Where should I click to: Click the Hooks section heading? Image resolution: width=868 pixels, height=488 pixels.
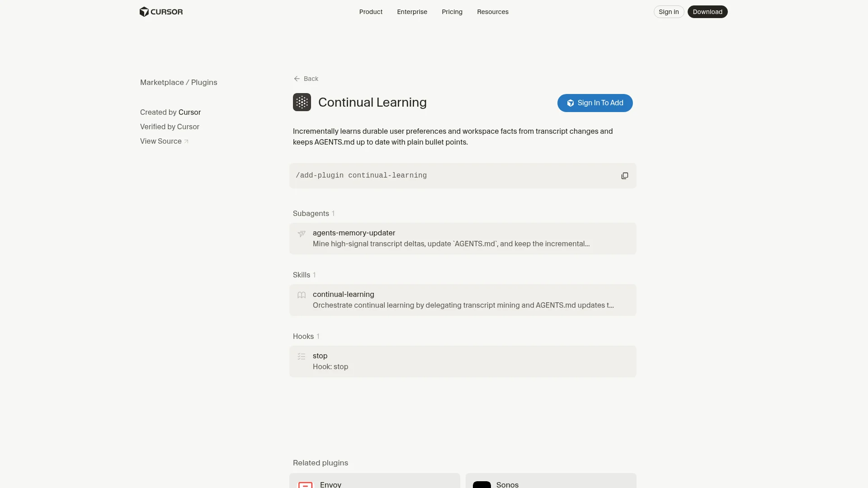click(303, 336)
